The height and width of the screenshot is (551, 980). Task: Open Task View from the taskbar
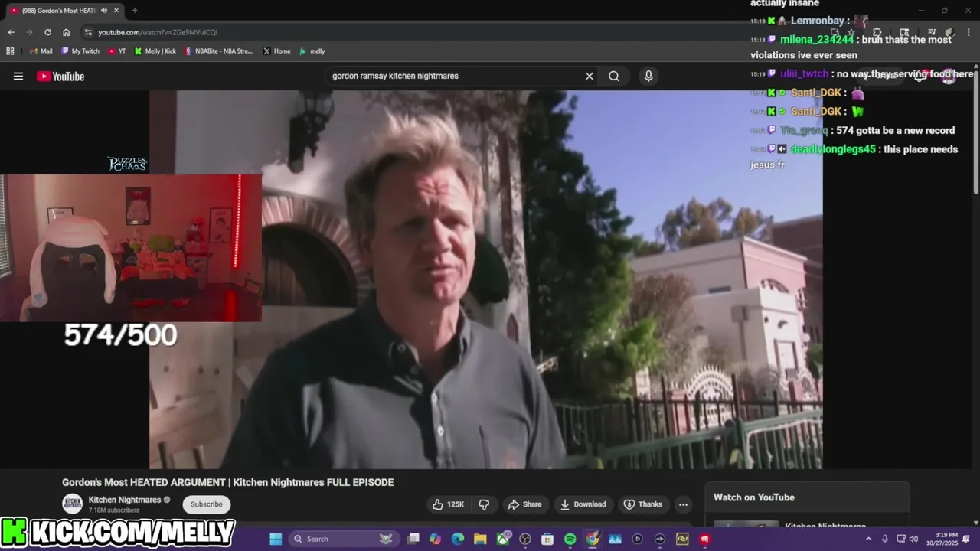click(x=413, y=539)
